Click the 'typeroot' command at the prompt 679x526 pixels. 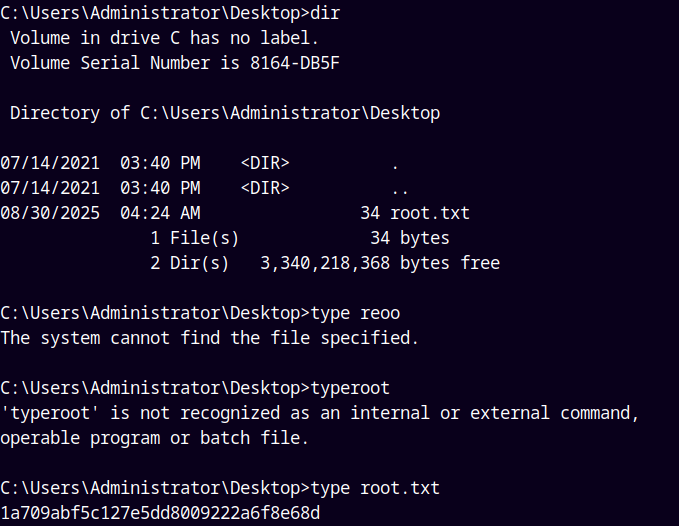[x=350, y=388]
